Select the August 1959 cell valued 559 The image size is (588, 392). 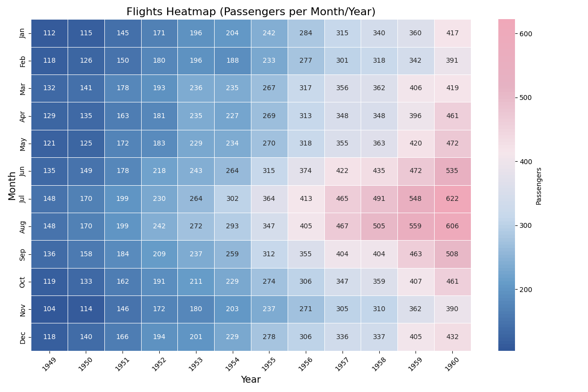pyautogui.click(x=416, y=226)
